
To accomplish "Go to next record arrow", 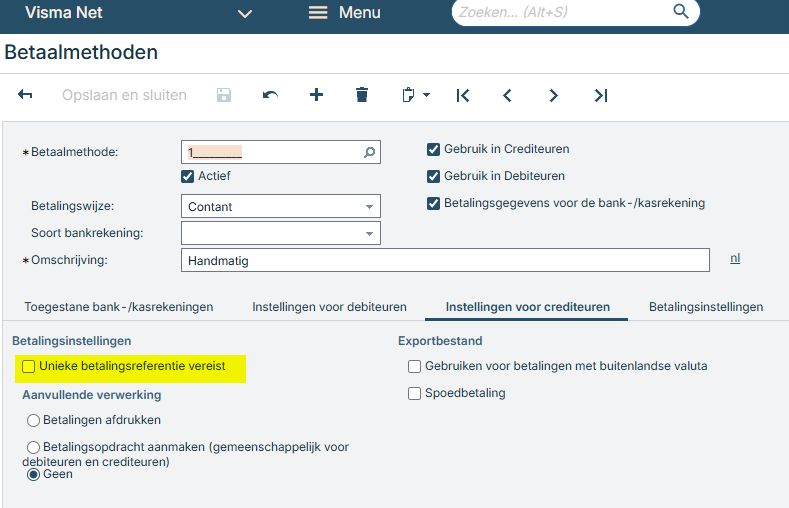I will (x=554, y=95).
